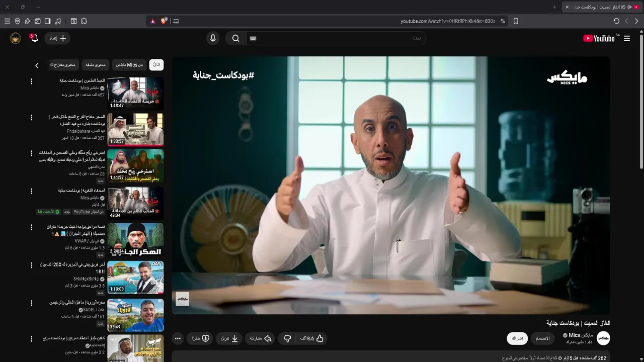Click the shield VPN icon in toolbar
The width and height of the screenshot is (644, 362).
17,21
